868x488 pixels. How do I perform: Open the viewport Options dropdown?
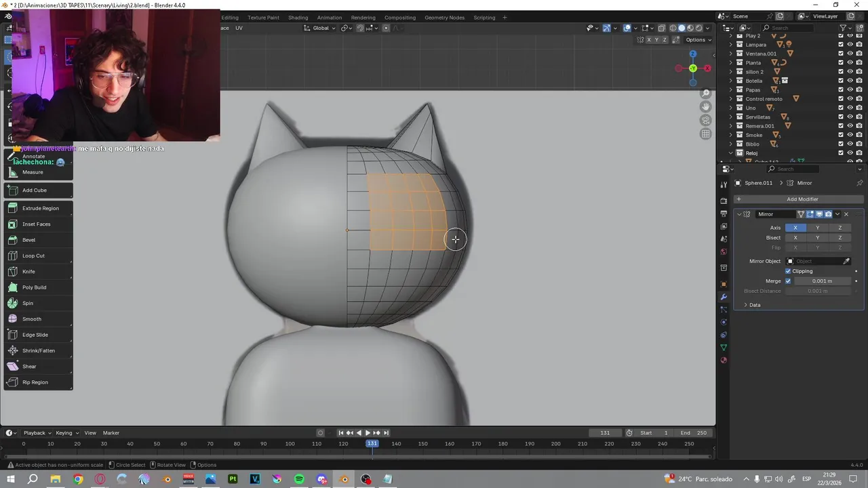click(698, 40)
